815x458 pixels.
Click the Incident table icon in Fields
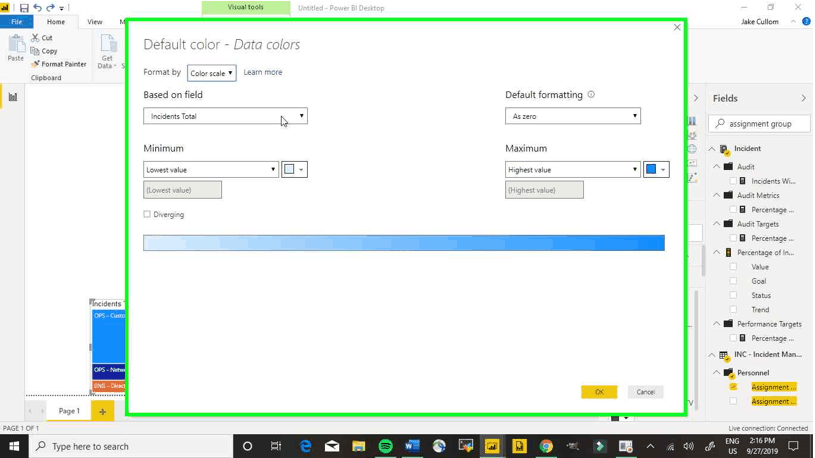[x=724, y=149]
